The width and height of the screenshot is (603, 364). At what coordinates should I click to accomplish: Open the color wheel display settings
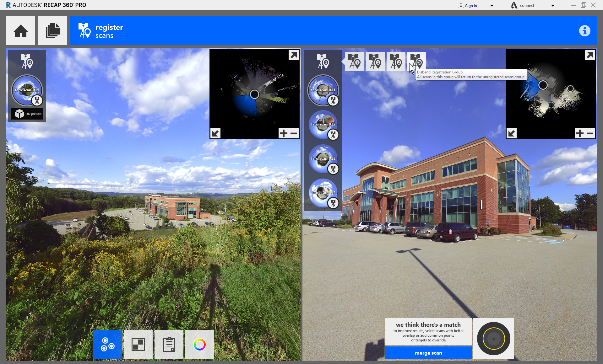pyautogui.click(x=200, y=345)
